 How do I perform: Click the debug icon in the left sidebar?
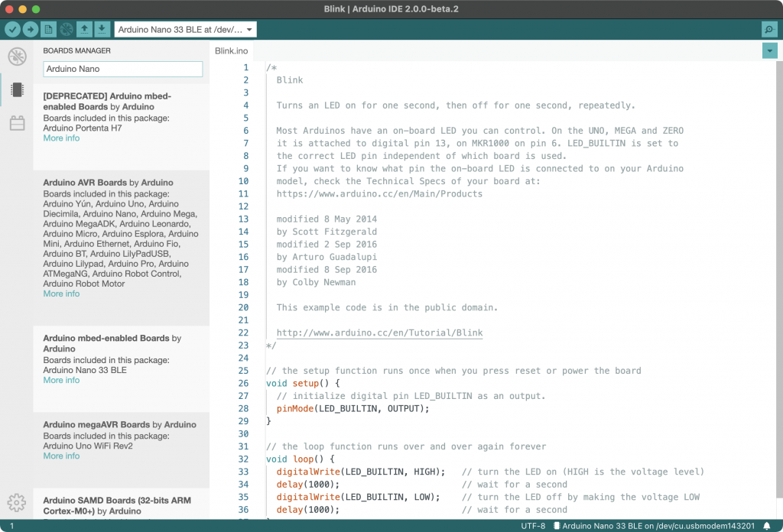pos(15,57)
